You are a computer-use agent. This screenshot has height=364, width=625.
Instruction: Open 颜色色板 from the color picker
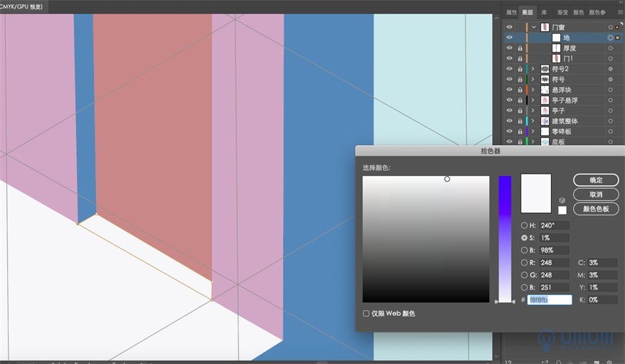596,209
